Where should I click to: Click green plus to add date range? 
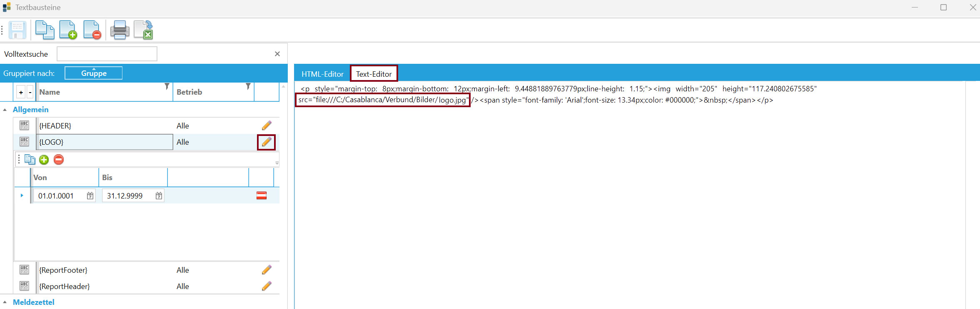click(44, 160)
